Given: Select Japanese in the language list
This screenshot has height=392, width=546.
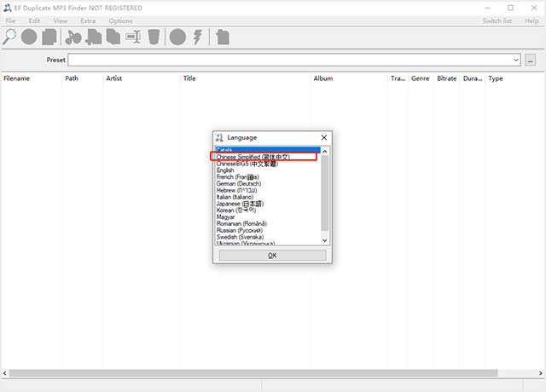Looking at the screenshot, I should [x=241, y=204].
